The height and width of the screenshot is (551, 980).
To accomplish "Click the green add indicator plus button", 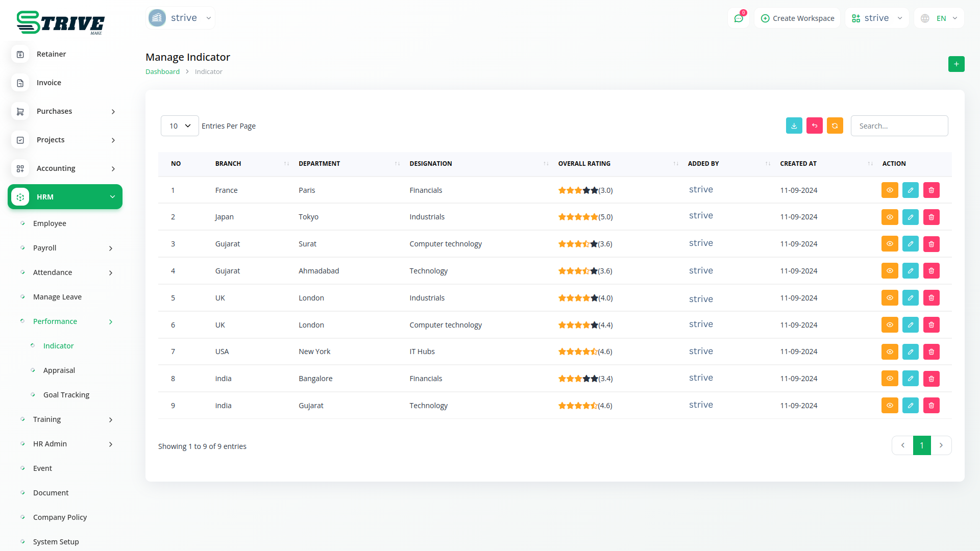I will tap(956, 64).
